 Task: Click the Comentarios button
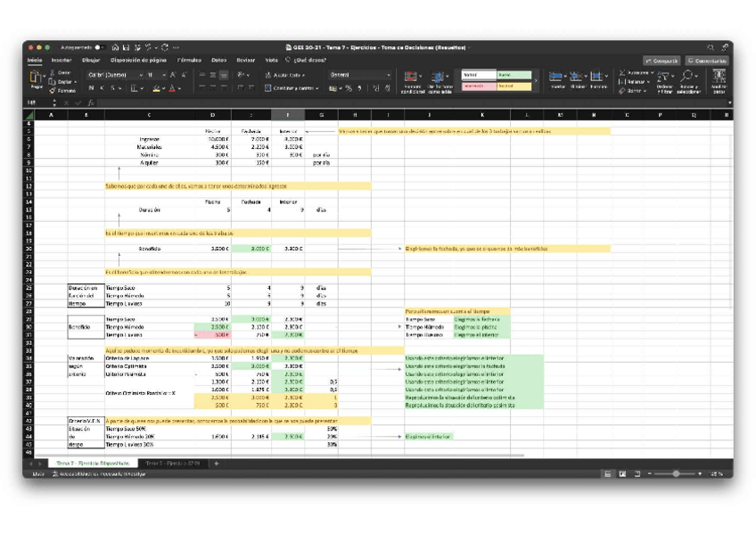click(707, 61)
